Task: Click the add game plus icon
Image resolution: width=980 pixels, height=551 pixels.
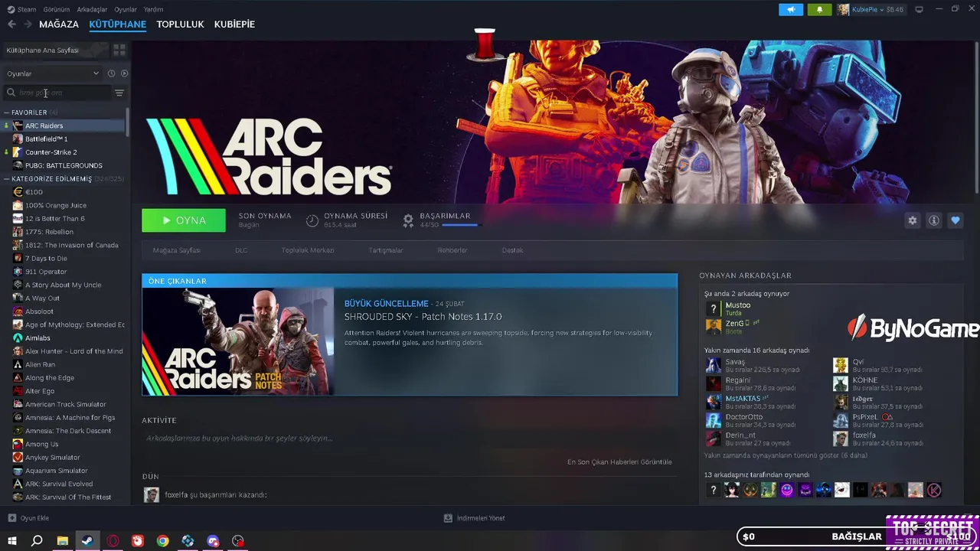Action: click(x=11, y=518)
